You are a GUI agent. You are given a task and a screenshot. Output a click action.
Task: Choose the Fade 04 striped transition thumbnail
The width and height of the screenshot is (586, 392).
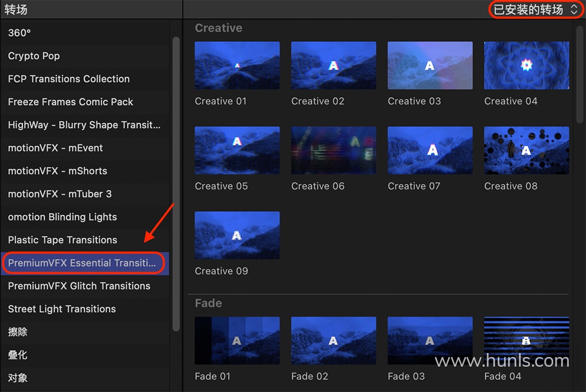point(526,340)
